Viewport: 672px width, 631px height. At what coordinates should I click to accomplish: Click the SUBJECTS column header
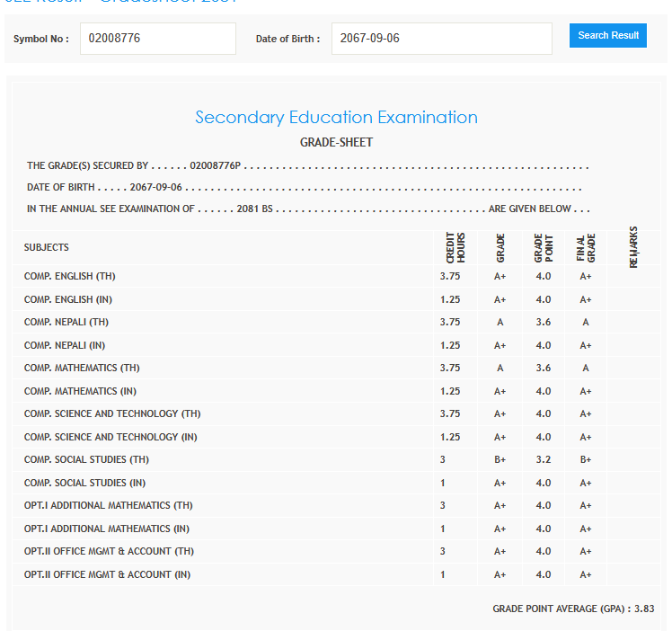[47, 247]
